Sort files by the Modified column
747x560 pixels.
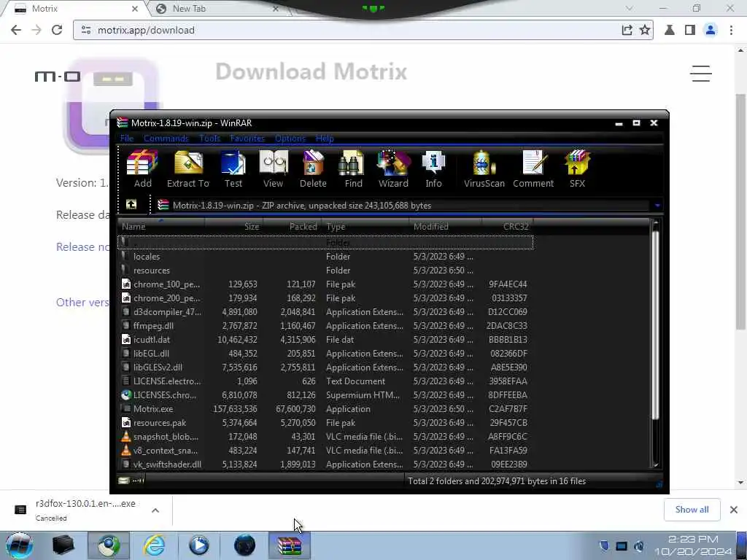coord(446,227)
